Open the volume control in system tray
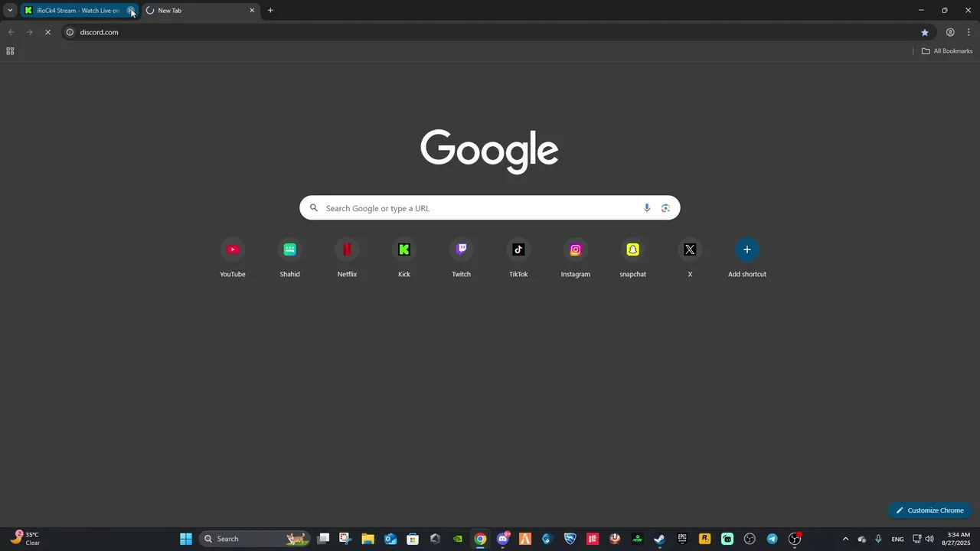Screen dimensions: 980x551 (x=929, y=539)
